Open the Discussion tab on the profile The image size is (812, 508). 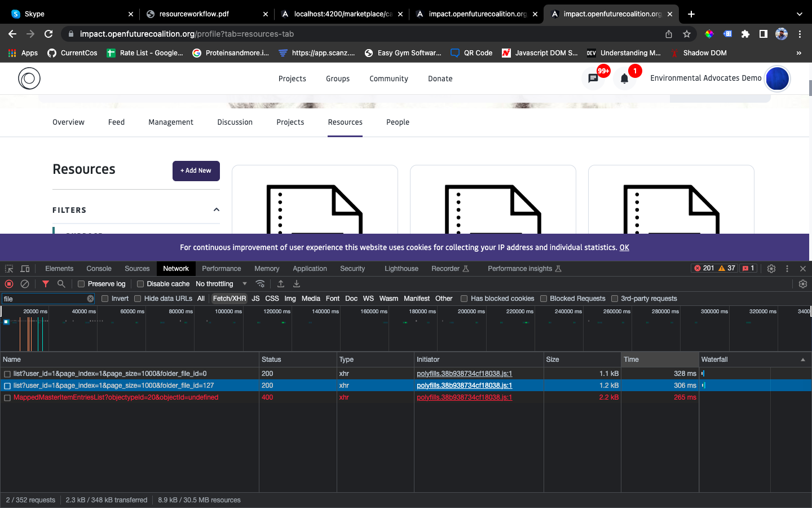point(235,122)
